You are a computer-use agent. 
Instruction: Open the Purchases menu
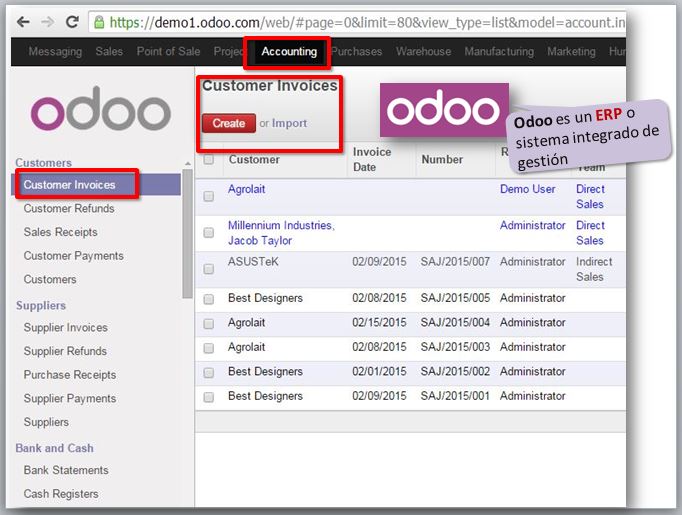coord(356,51)
